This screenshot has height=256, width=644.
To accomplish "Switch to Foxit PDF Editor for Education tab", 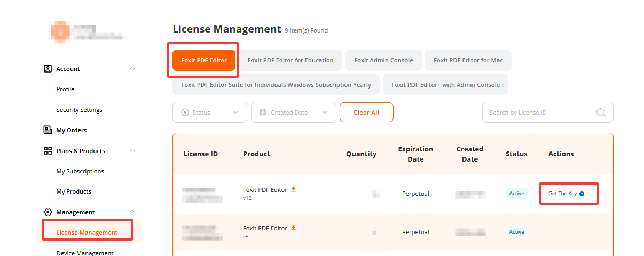I will coord(290,60).
